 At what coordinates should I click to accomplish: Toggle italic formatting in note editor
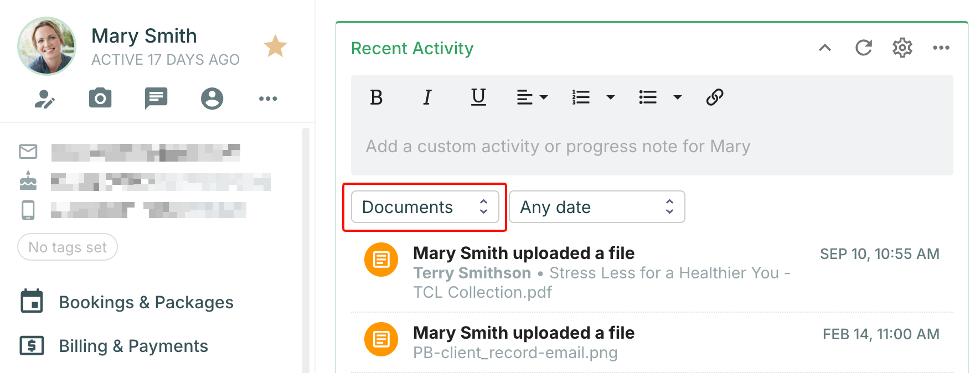pos(427,98)
